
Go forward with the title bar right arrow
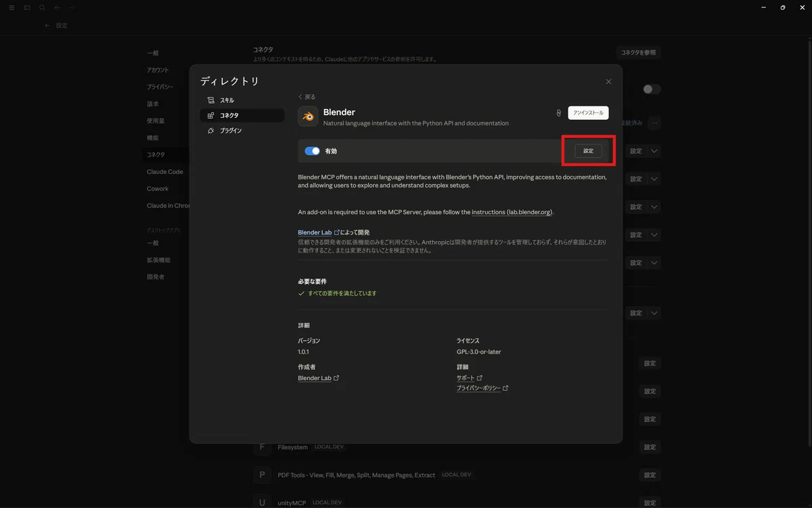point(72,7)
